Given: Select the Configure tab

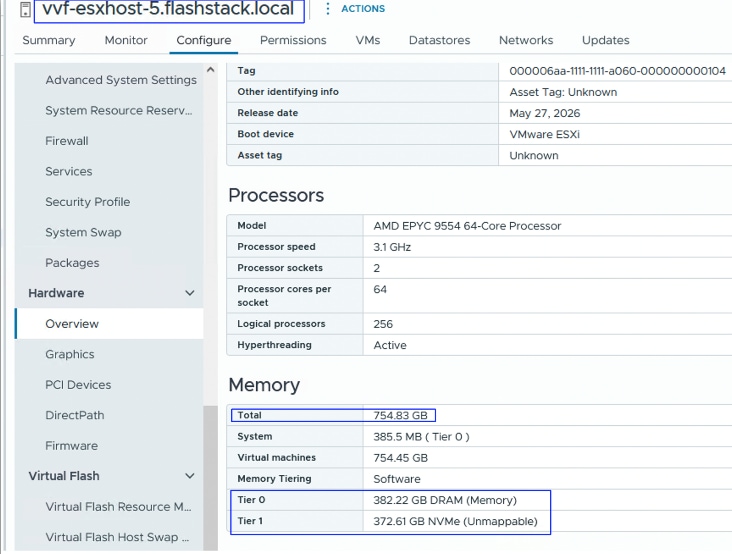Looking at the screenshot, I should 204,40.
